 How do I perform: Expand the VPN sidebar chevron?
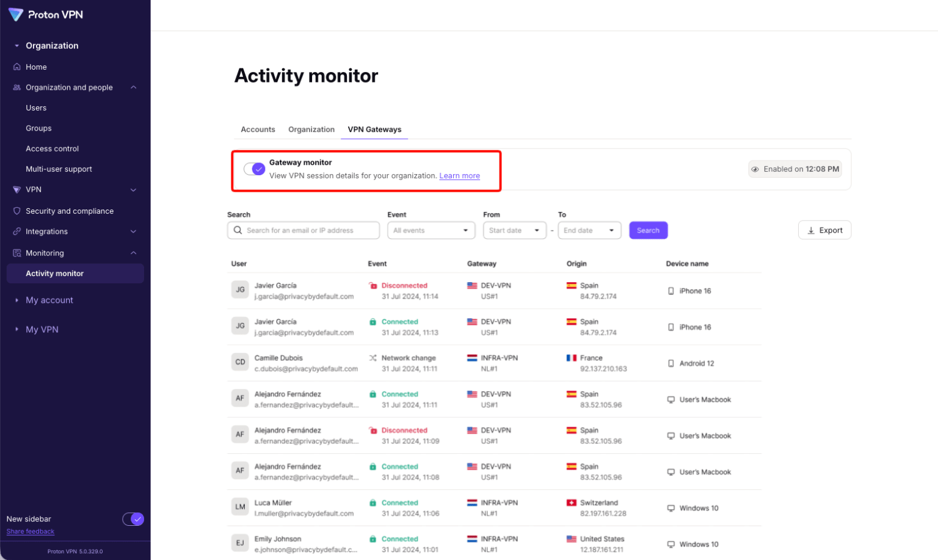point(133,190)
